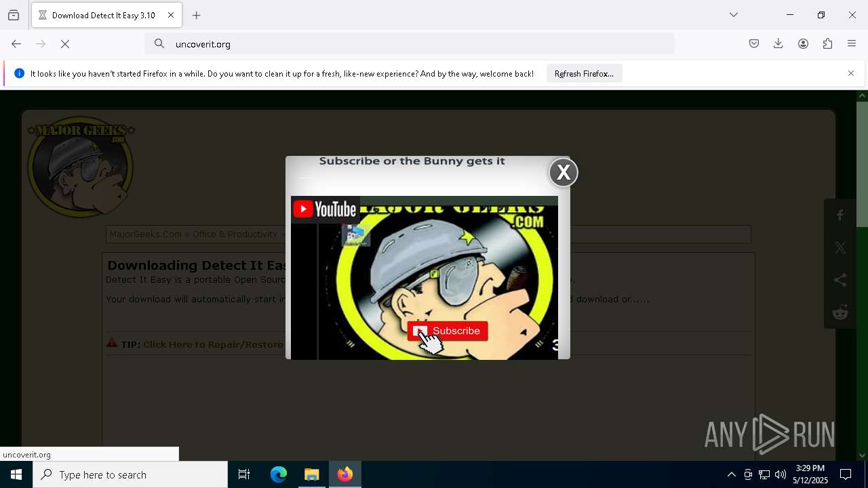Open a new tab with plus button

197,15
